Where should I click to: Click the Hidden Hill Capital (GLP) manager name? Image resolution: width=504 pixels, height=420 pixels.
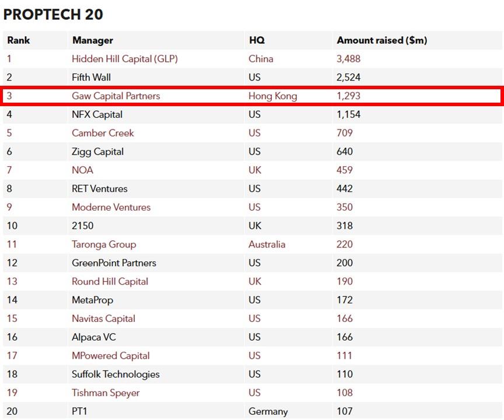[x=124, y=59]
